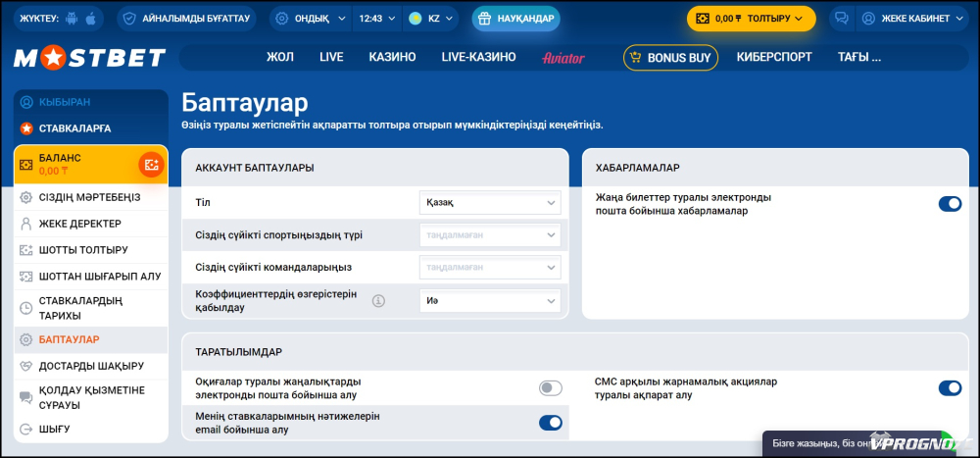Viewport: 980px width, 458px height.
Task: Expand the Ондық odds format dropdown
Action: 311,19
